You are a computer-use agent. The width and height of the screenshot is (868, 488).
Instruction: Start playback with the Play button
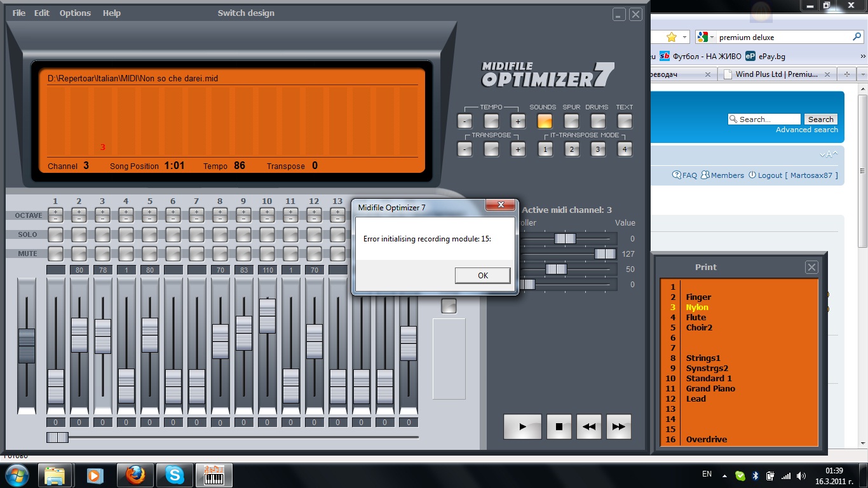[522, 427]
